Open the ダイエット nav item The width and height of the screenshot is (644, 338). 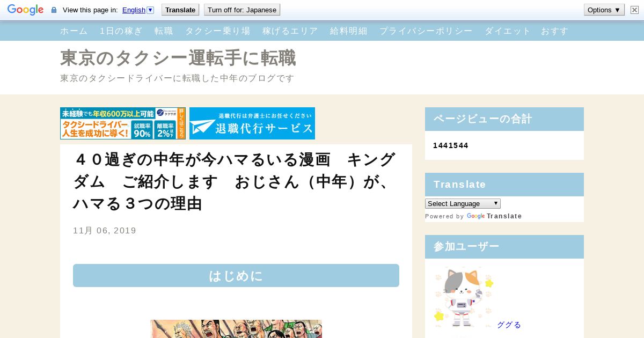tap(507, 31)
